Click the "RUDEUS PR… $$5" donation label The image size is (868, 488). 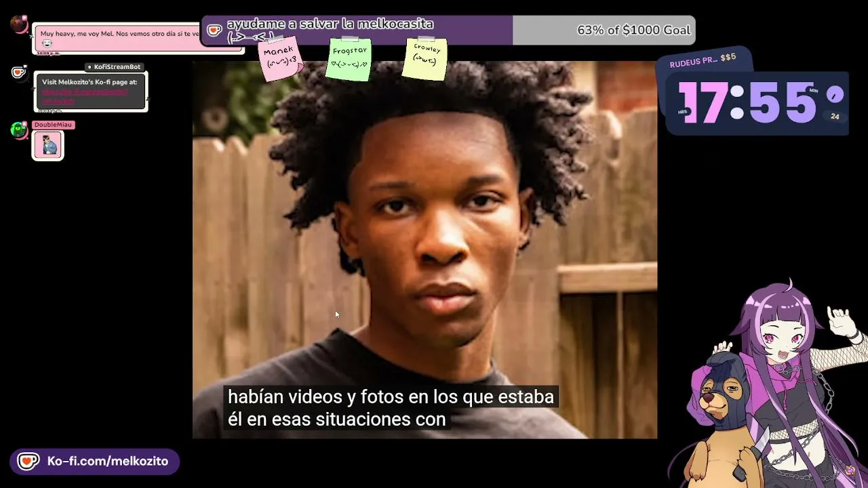[x=703, y=60]
